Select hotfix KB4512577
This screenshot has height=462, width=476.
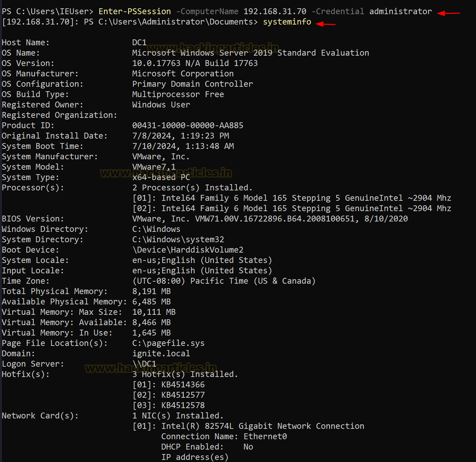coord(183,395)
